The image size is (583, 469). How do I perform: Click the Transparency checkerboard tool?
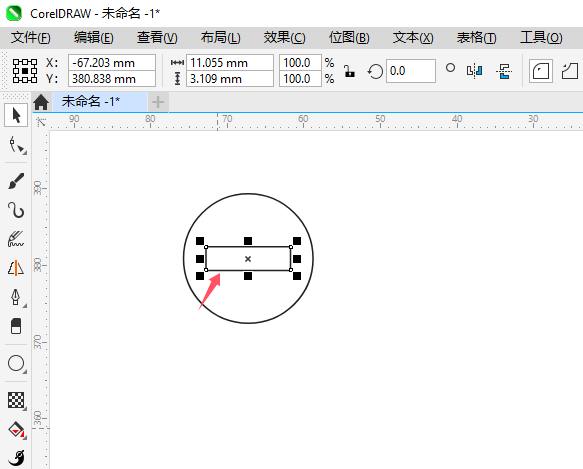coord(16,400)
